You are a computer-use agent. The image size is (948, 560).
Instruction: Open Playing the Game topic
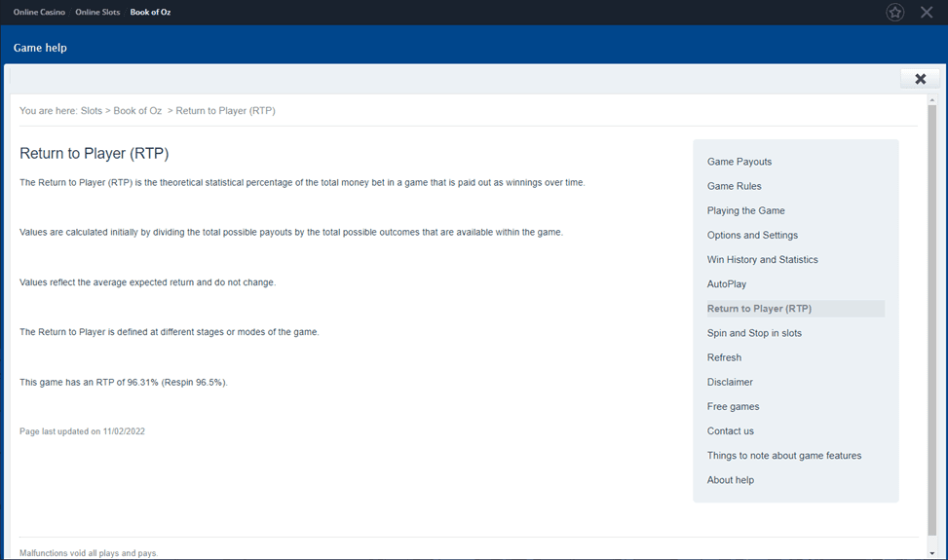pyautogui.click(x=745, y=210)
